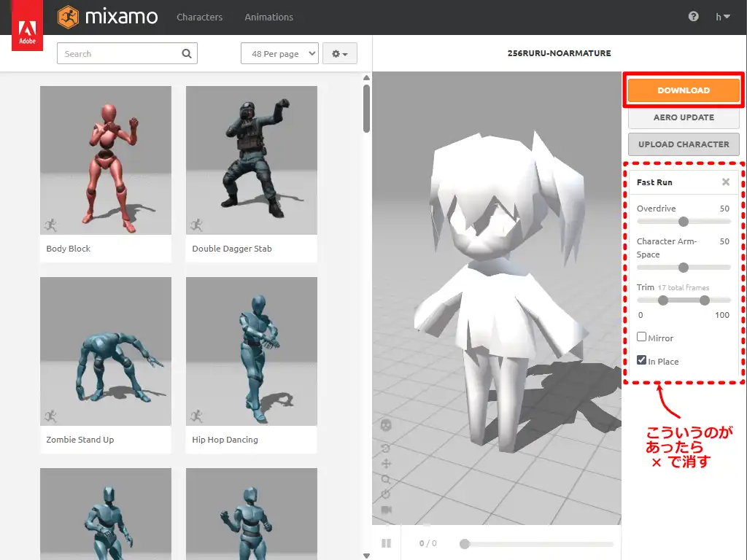Screen dimensions: 747x560
Task: Open the user account menu
Action: [723, 17]
